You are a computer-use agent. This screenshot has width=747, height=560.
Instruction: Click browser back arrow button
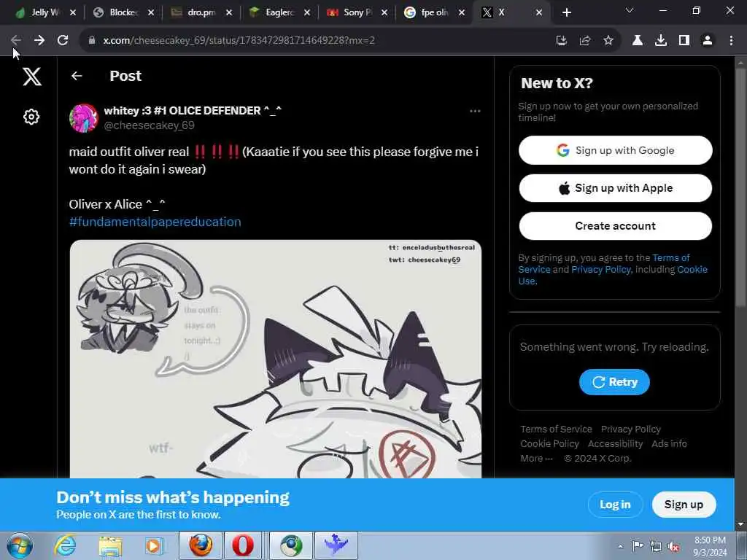pos(15,41)
